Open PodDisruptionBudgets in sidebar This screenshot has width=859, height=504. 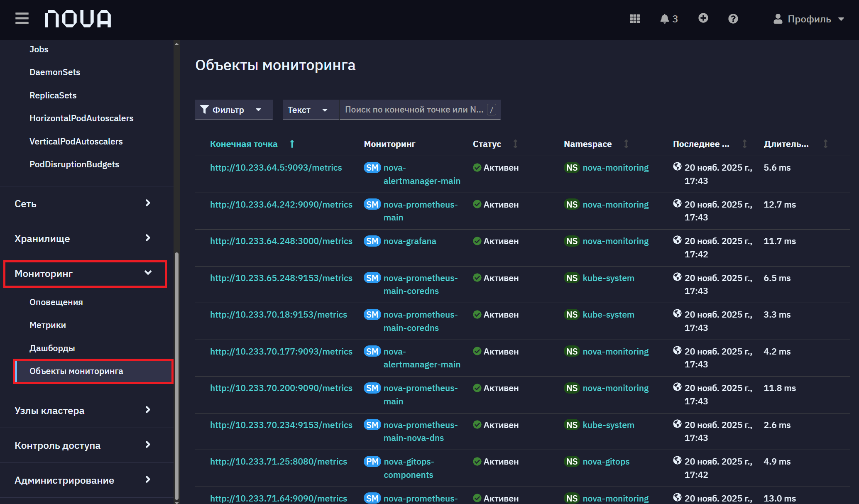point(74,164)
